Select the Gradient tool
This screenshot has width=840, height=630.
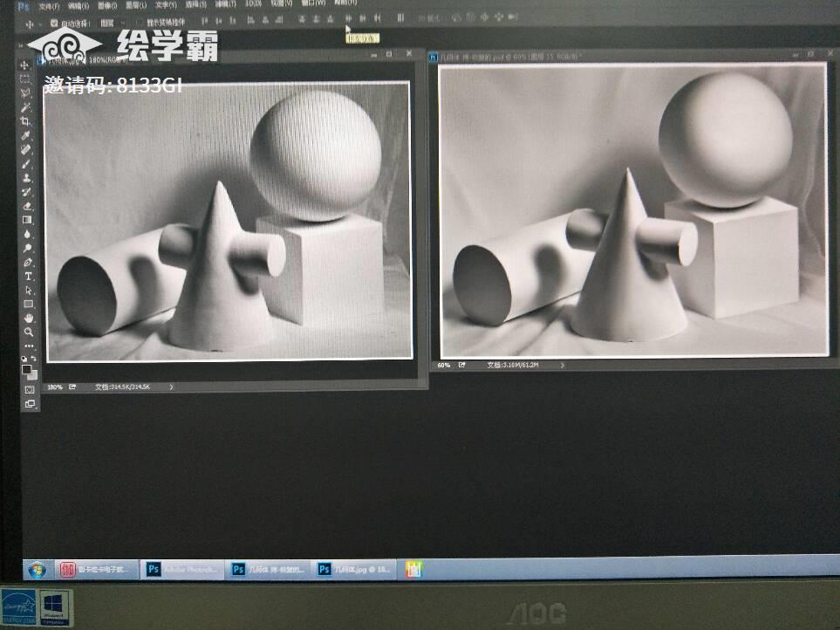(x=27, y=220)
